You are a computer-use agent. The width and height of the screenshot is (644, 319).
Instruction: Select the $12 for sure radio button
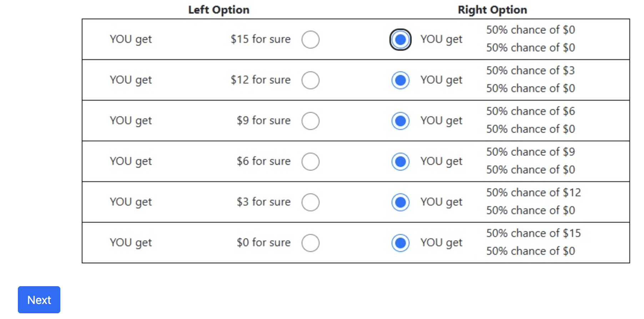(310, 80)
